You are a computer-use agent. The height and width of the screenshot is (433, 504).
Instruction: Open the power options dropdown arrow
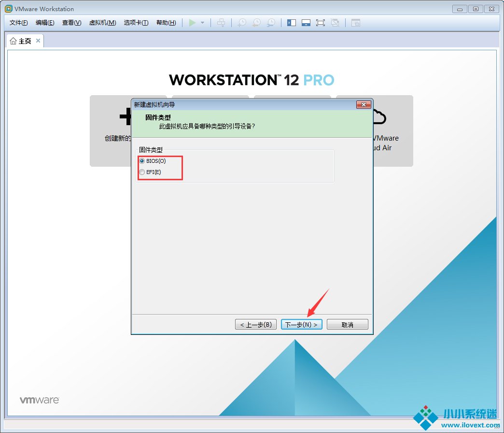pyautogui.click(x=202, y=23)
